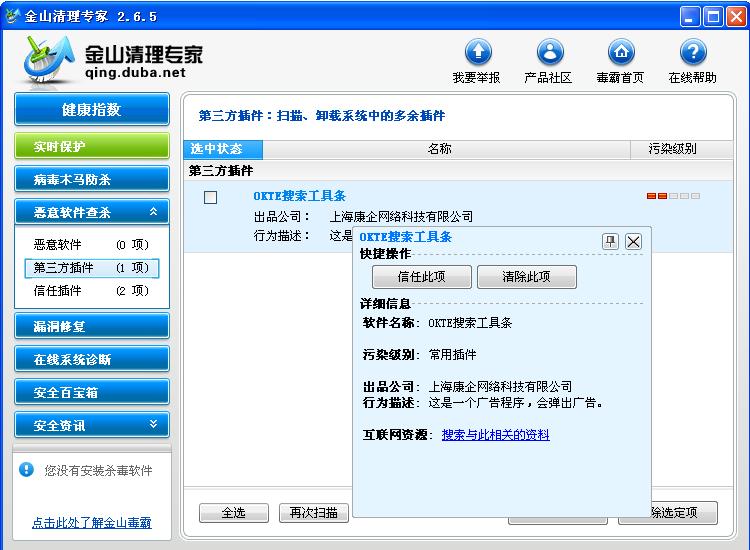The width and height of the screenshot is (750, 550).
Task: Click the popup title OKTE搜索工具条
Action: 406,237
